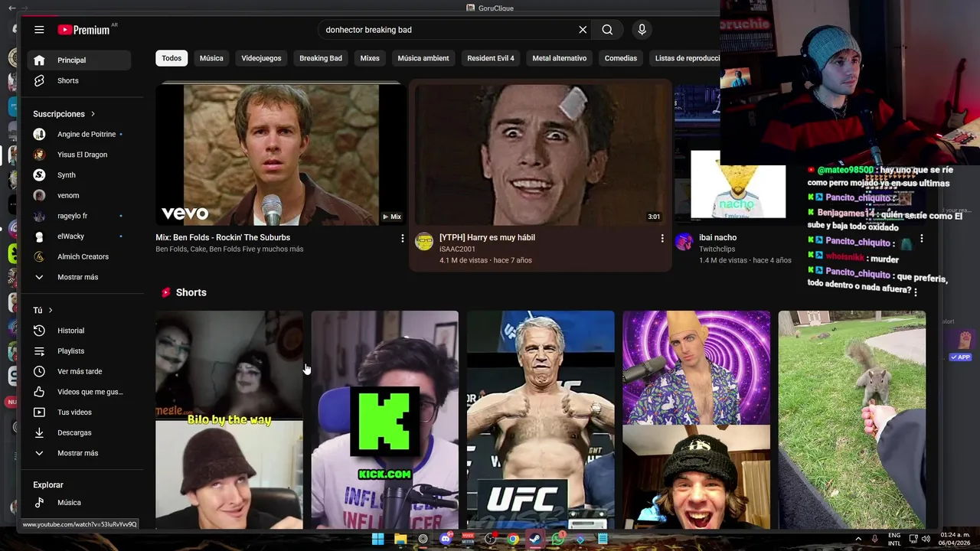Select the Videojuegos filter chip

click(x=261, y=58)
